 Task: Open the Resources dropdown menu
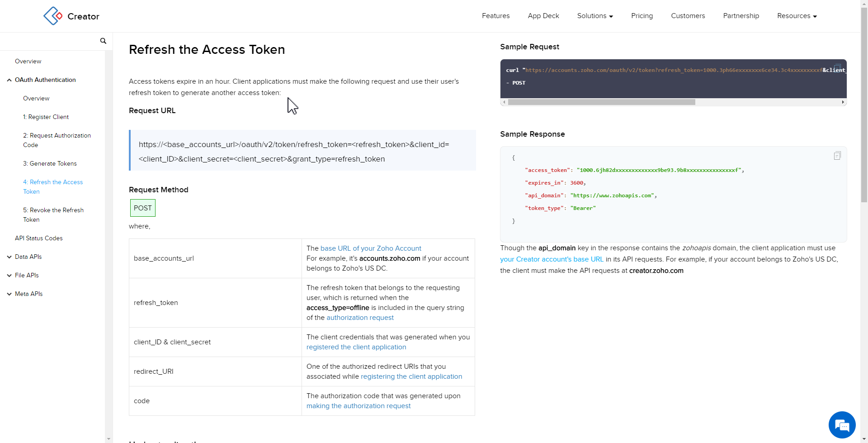(797, 16)
